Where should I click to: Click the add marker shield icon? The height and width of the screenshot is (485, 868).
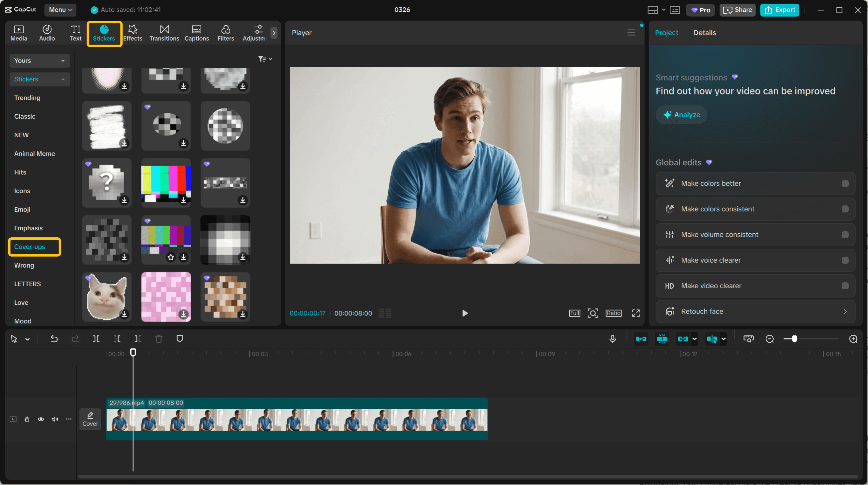pyautogui.click(x=180, y=339)
